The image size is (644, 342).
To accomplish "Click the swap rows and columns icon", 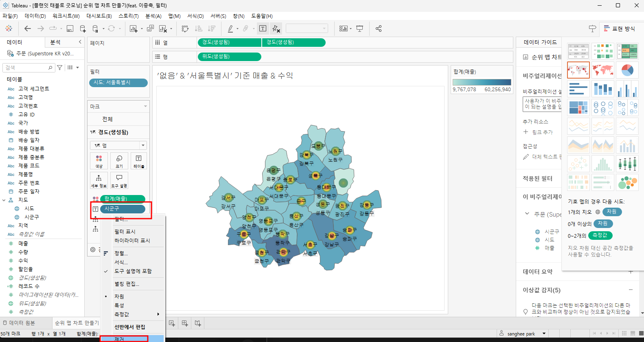I will point(185,28).
